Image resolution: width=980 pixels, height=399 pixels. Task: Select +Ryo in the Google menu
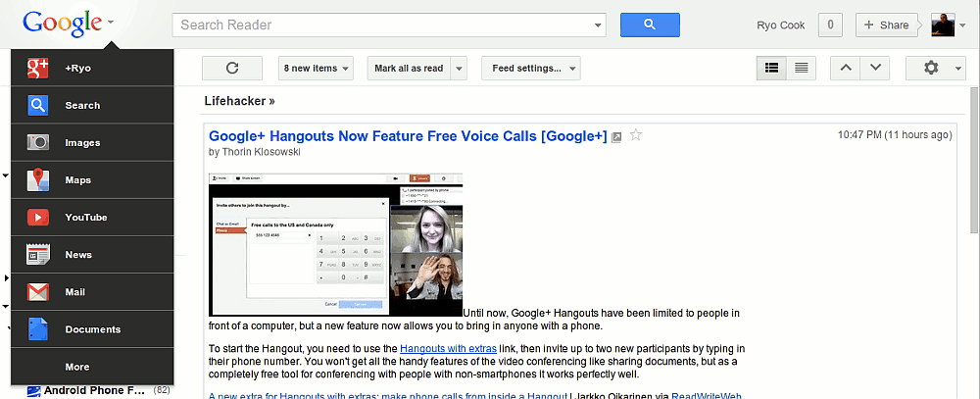pos(92,69)
